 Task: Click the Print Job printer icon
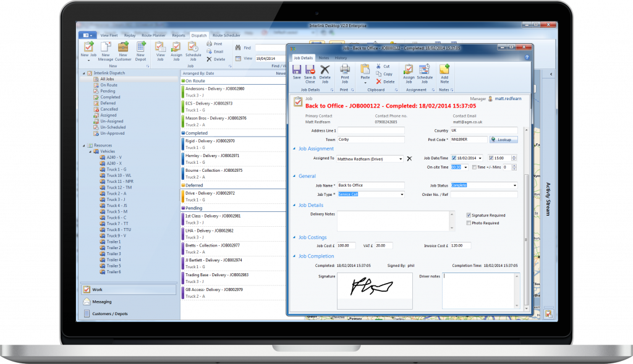point(345,70)
